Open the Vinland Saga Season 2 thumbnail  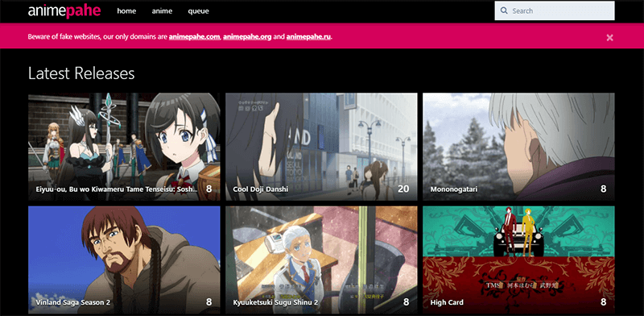(x=124, y=260)
